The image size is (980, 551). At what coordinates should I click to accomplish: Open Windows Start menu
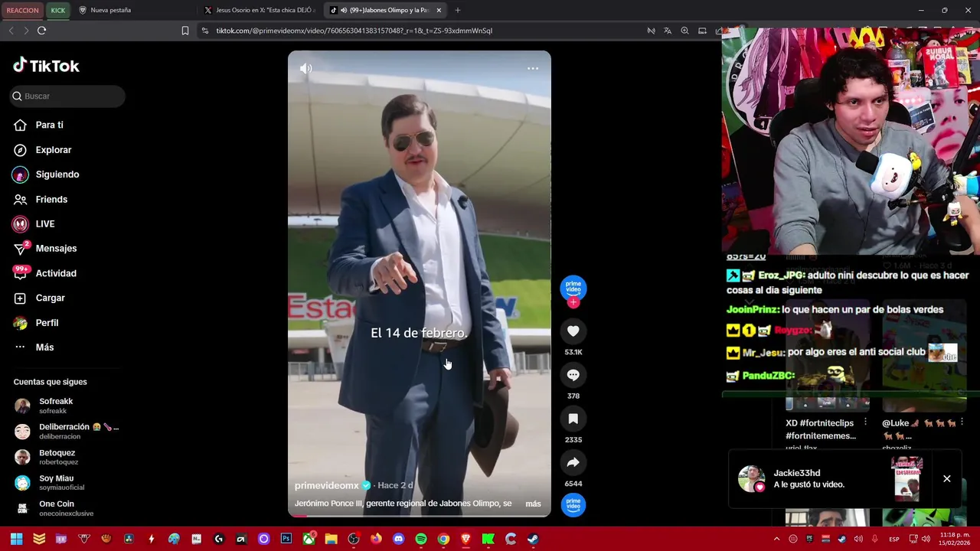click(x=16, y=539)
